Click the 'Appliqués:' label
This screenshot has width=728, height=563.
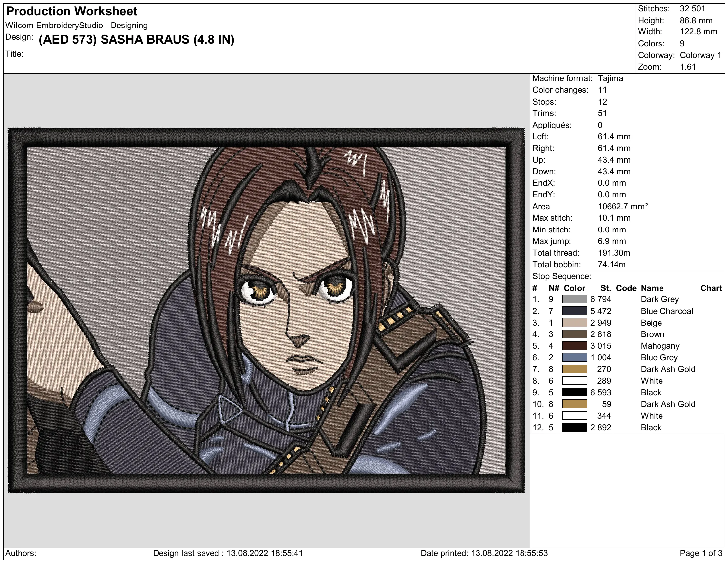[552, 125]
